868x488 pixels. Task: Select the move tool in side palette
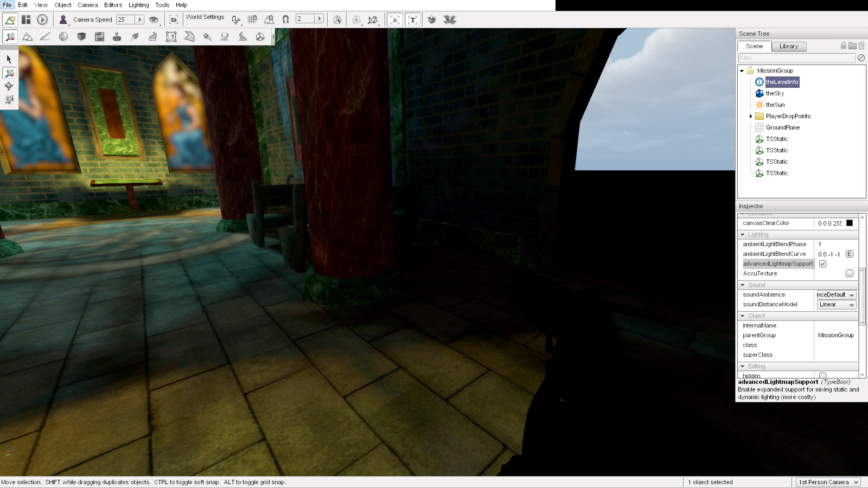[9, 73]
